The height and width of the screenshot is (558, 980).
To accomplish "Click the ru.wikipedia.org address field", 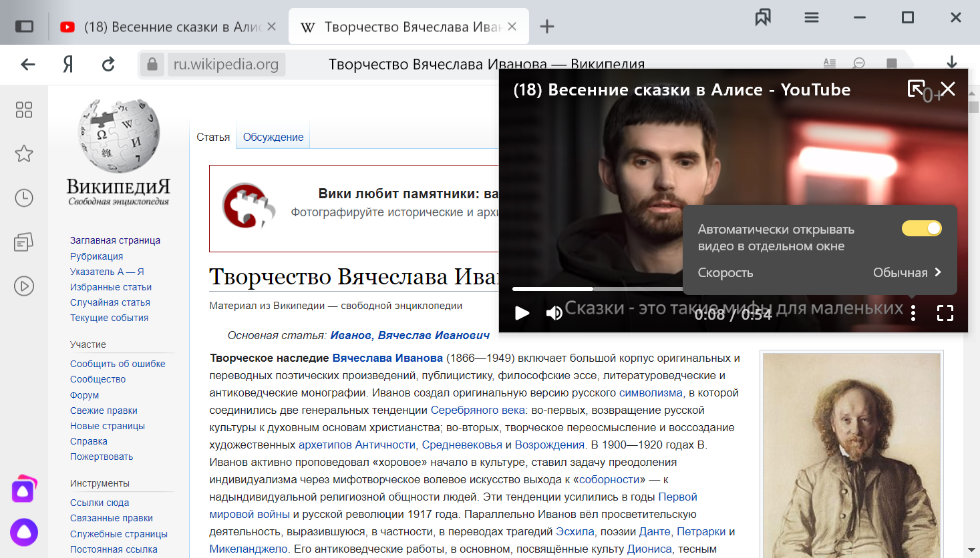I will click(x=226, y=64).
